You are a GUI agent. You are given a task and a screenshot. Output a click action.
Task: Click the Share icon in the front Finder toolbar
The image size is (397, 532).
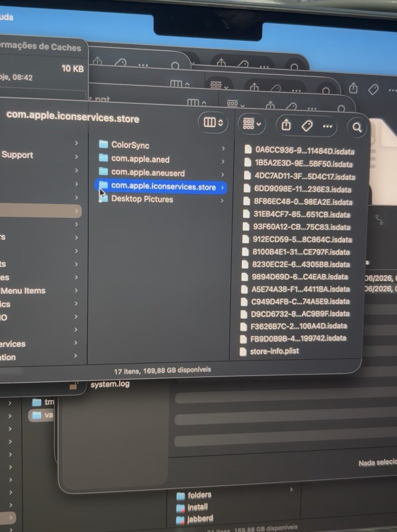286,125
